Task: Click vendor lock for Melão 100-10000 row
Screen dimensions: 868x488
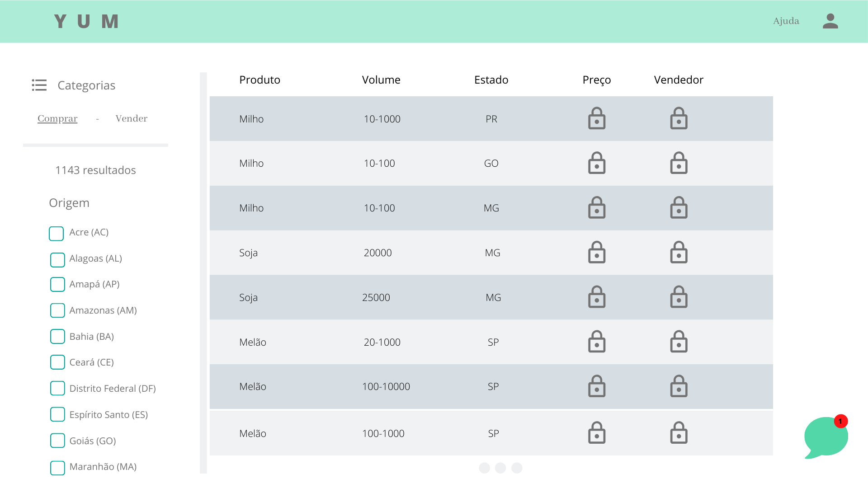Action: click(x=679, y=386)
